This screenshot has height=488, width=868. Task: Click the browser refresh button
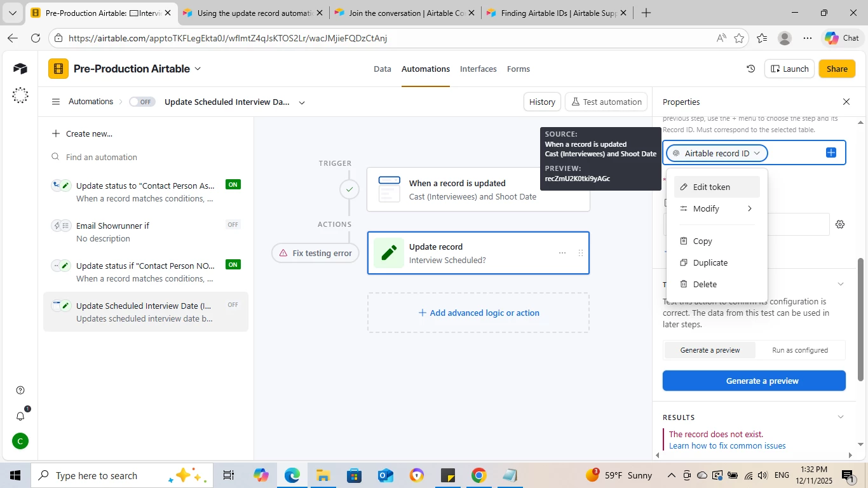(36, 38)
